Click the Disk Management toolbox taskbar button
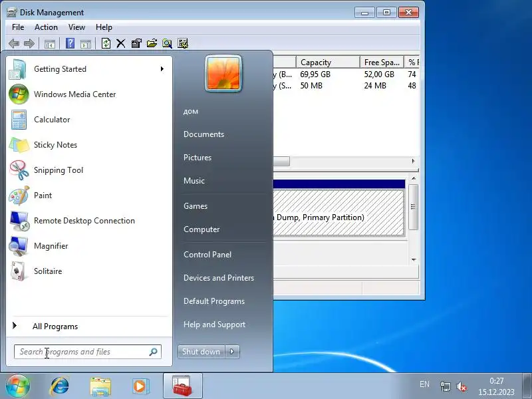This screenshot has width=532, height=399. 182,386
